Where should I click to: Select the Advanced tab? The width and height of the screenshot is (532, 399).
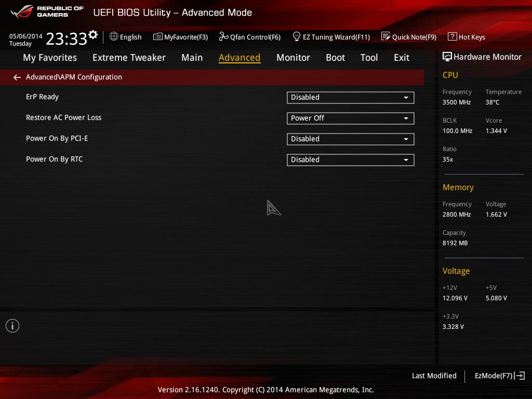click(240, 58)
